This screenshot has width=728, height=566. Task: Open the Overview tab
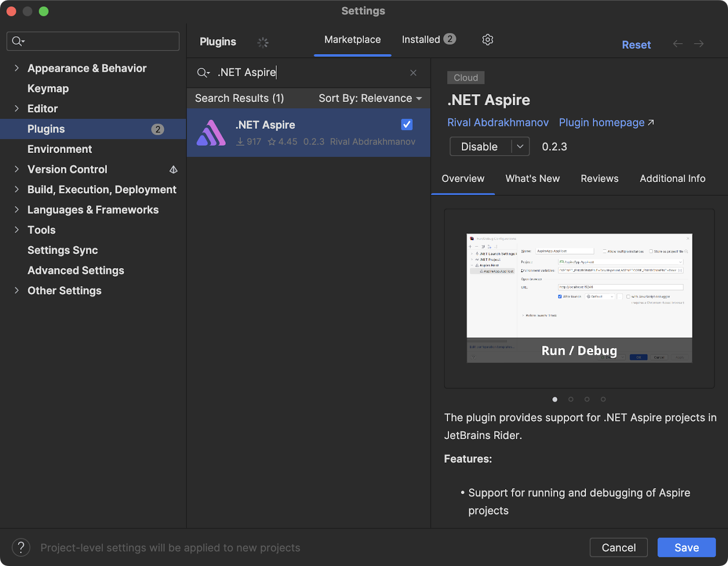click(463, 179)
